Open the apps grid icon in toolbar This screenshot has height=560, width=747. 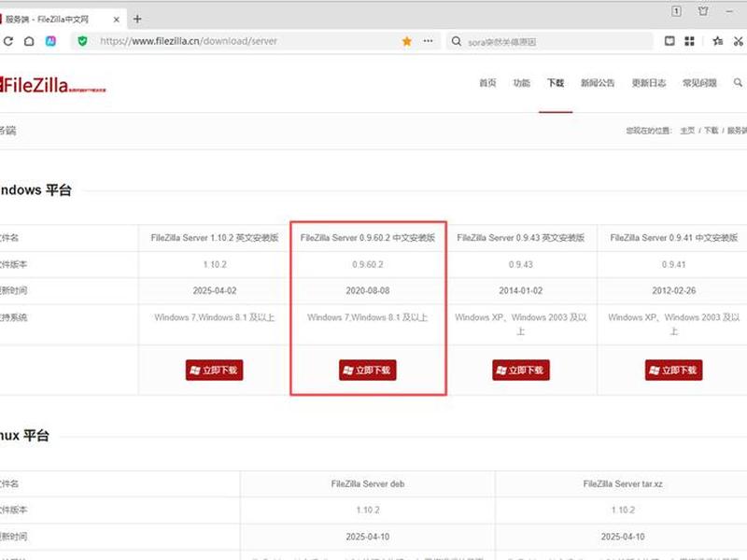689,41
